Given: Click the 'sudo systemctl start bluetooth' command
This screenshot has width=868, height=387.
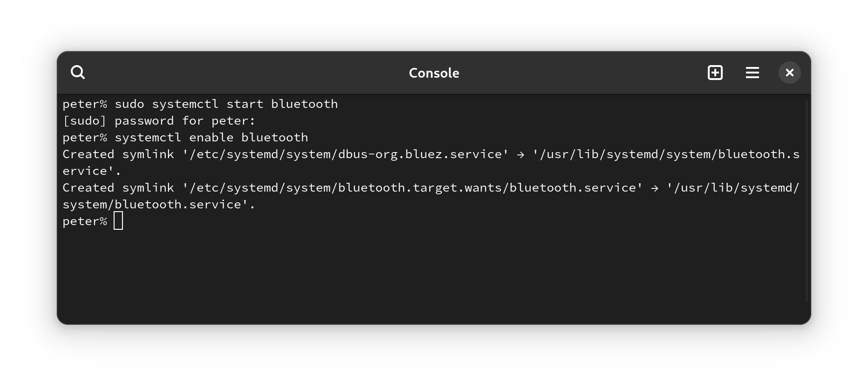Looking at the screenshot, I should click(x=226, y=104).
